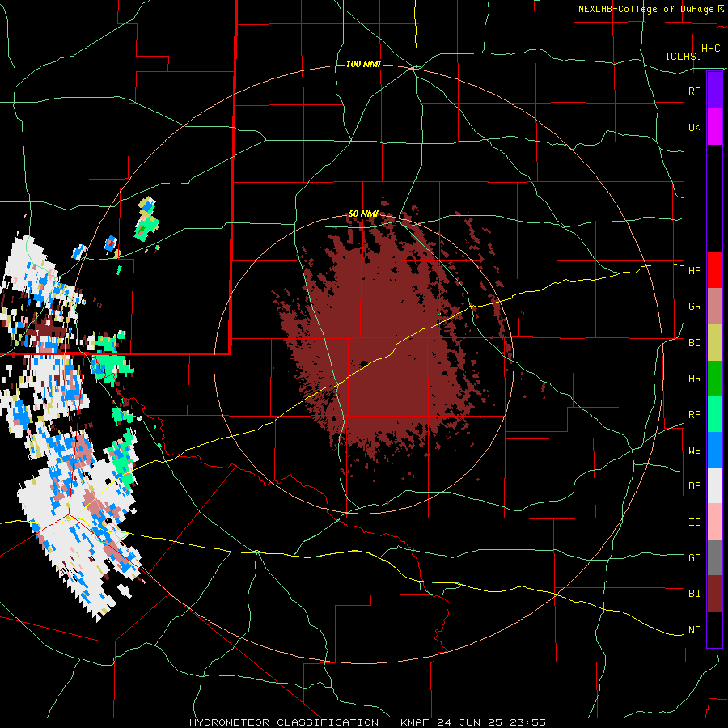Click the DS legend label

pyautogui.click(x=694, y=486)
